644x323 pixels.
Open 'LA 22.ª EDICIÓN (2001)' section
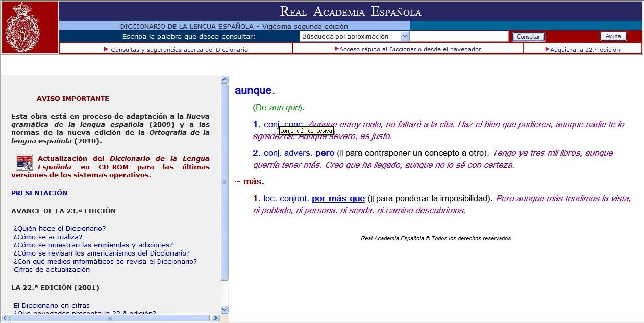click(55, 287)
